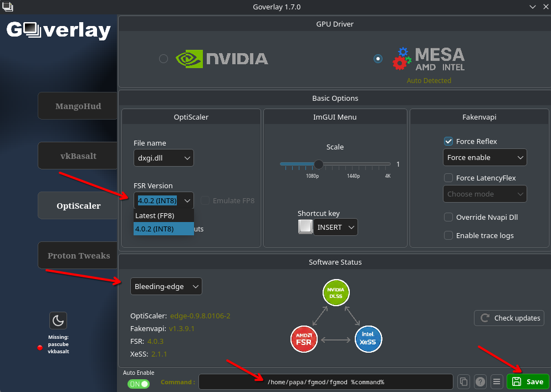Open the File name dxgi.dll dropdown
The height and width of the screenshot is (392, 551).
point(164,158)
